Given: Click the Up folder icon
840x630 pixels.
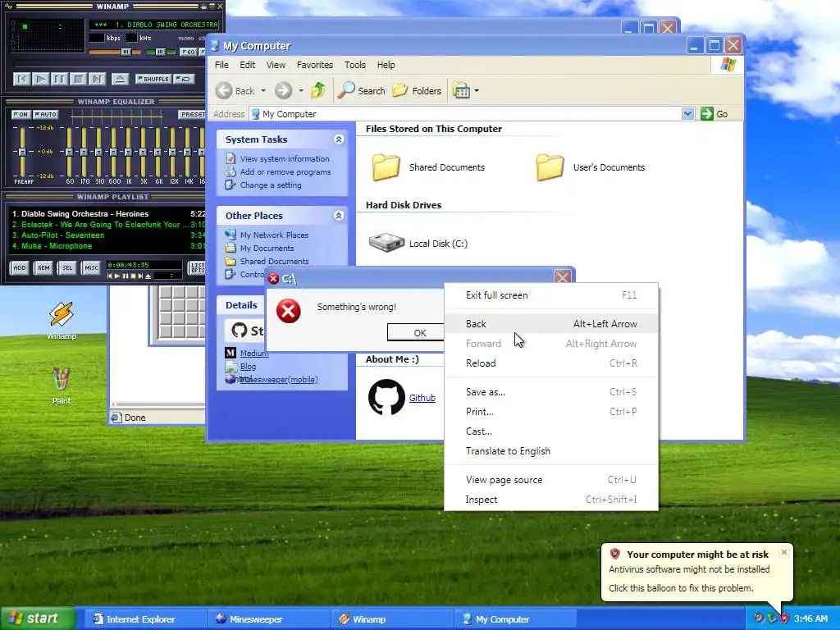Looking at the screenshot, I should 318,90.
